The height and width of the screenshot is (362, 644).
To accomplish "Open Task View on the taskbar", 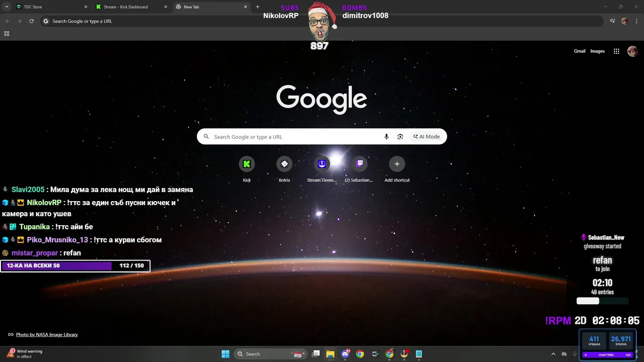I will click(x=316, y=354).
